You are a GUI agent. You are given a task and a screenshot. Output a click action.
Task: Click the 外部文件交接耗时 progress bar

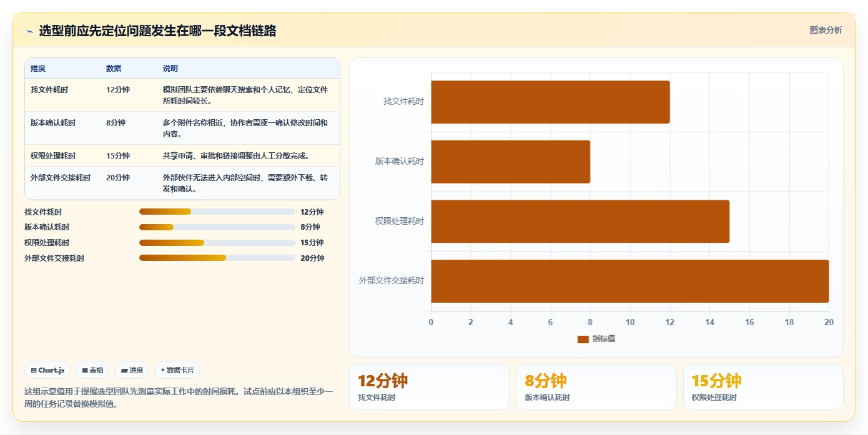[217, 258]
